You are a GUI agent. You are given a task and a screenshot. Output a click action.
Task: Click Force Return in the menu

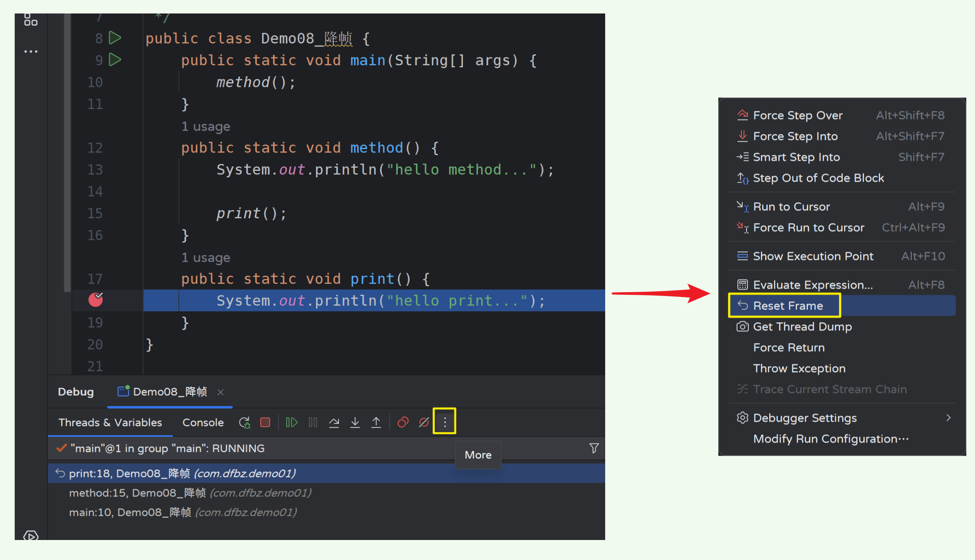(x=789, y=347)
